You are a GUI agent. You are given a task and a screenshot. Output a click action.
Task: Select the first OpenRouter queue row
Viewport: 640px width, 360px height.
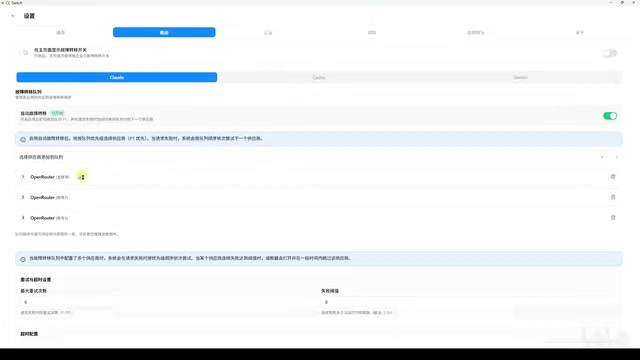pyautogui.click(x=318, y=177)
